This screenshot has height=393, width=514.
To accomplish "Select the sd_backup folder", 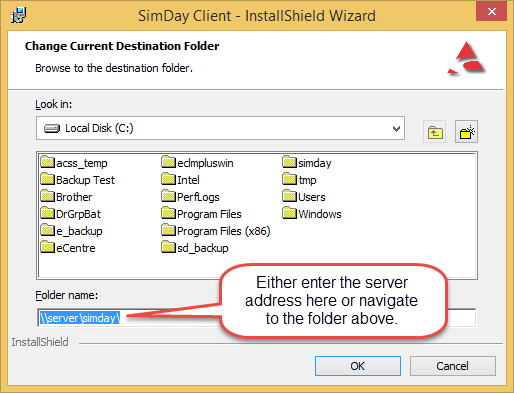I will coord(195,248).
